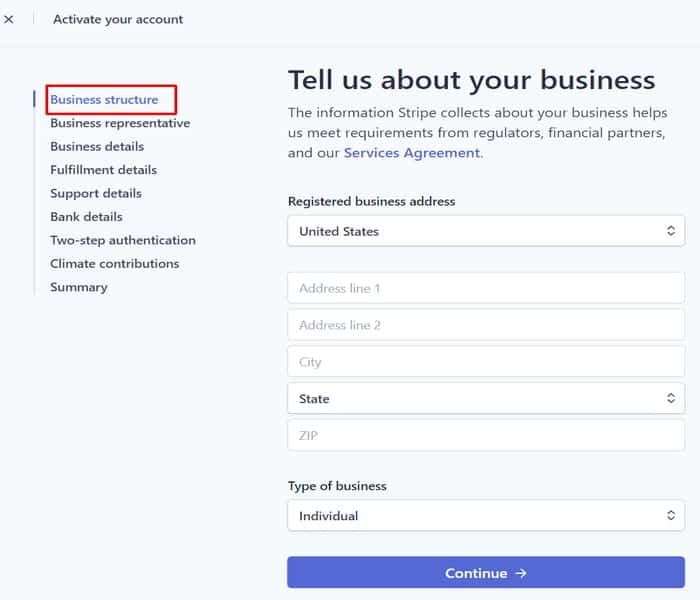Close the Activate your account dialog

[x=9, y=19]
